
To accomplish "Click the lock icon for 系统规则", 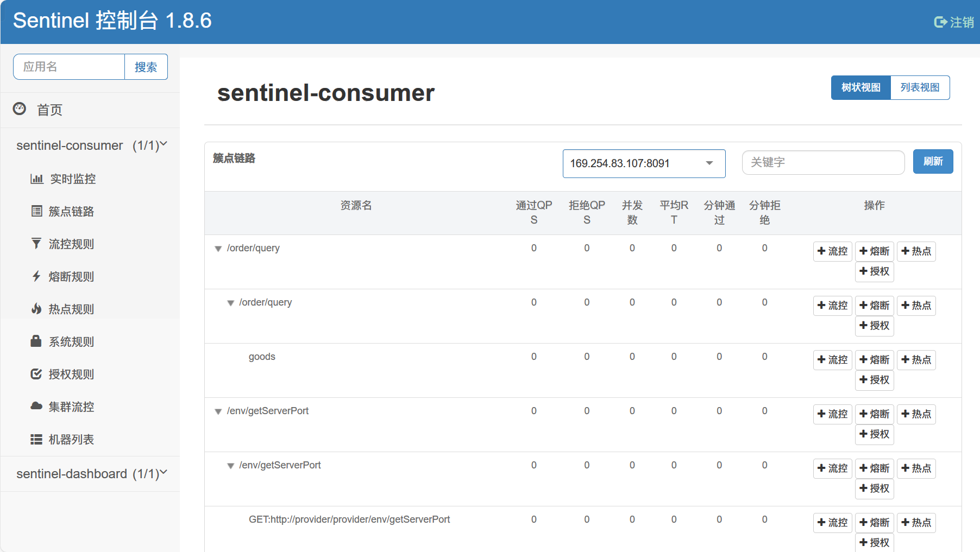I will click(36, 341).
